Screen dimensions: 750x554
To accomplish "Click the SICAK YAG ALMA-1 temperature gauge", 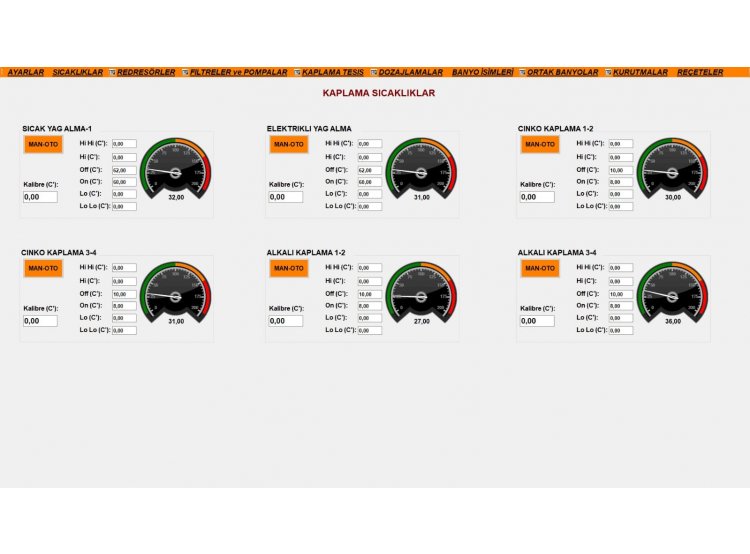I will point(176,170).
